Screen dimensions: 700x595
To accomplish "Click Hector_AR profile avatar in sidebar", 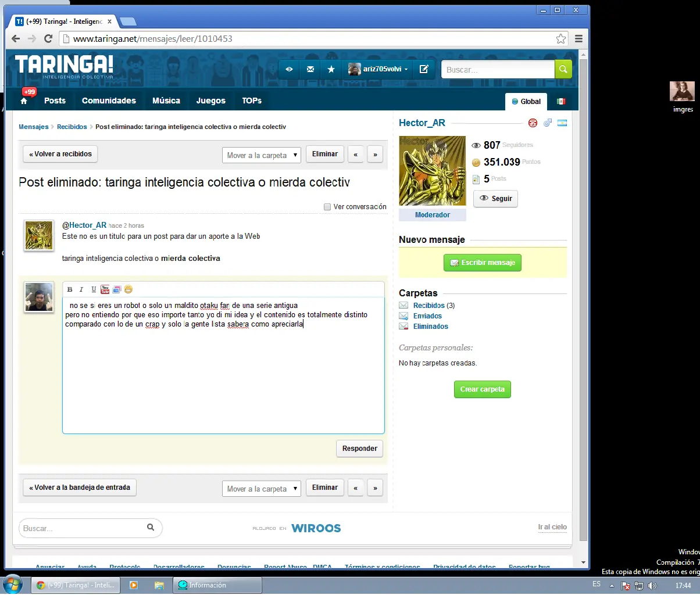I will [x=432, y=171].
